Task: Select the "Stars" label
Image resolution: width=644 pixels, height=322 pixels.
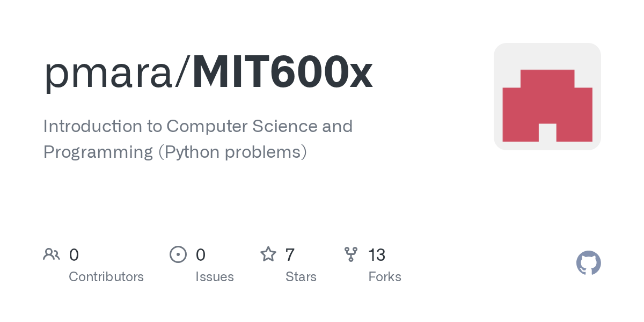Action: pos(301,277)
